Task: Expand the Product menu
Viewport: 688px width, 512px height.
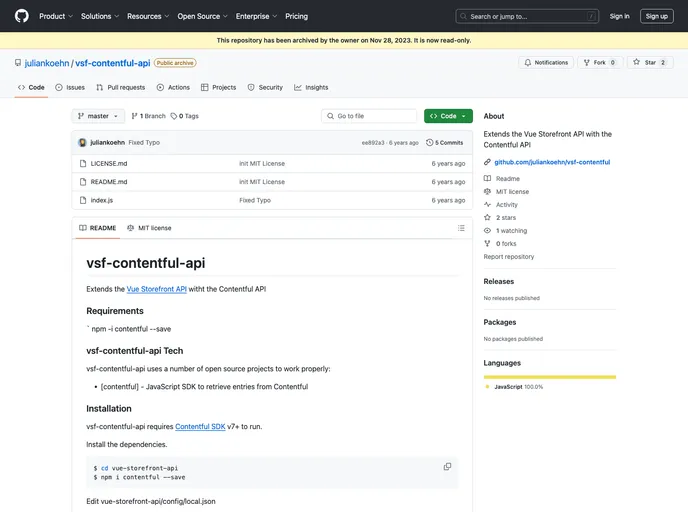Action: [56, 16]
